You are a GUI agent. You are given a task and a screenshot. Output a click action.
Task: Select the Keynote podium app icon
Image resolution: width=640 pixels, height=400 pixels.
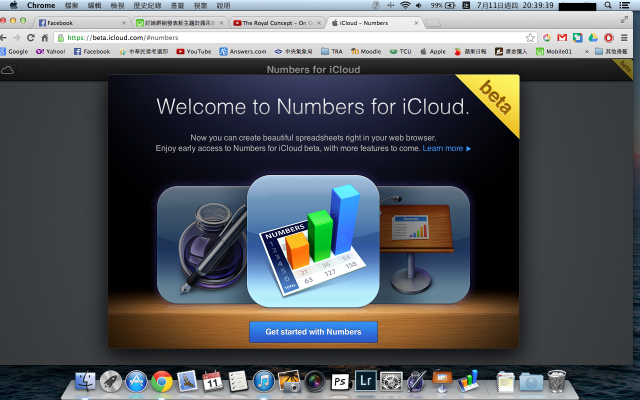coord(424,245)
